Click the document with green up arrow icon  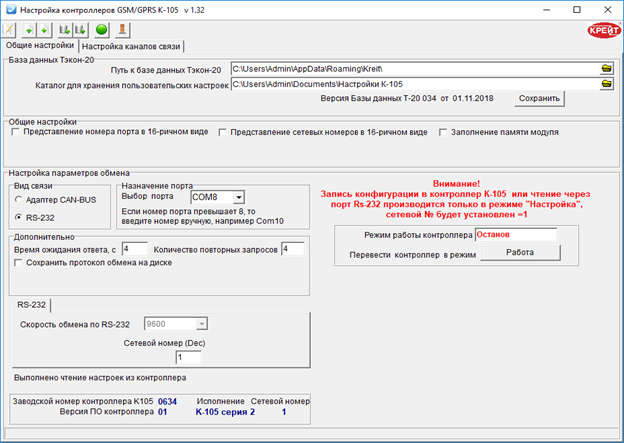click(29, 30)
